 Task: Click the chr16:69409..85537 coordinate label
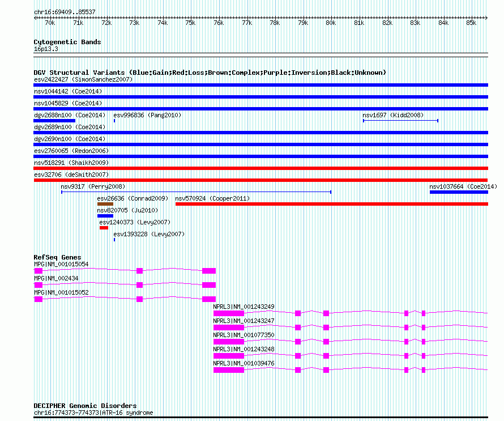(65, 12)
